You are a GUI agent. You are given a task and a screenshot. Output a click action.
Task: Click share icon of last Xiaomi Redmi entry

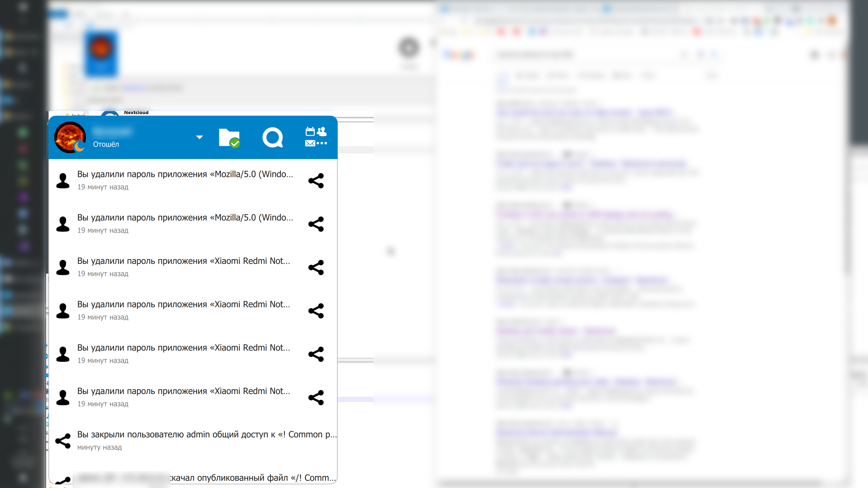316,397
